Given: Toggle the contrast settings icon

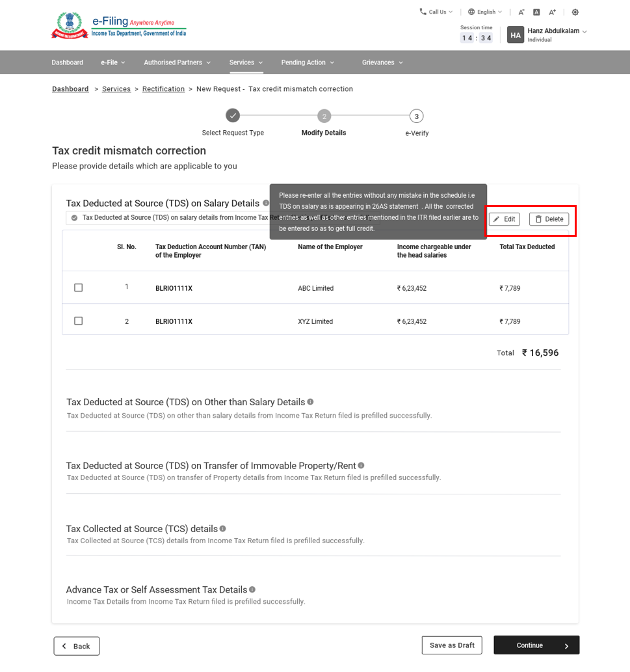Looking at the screenshot, I should coord(575,12).
